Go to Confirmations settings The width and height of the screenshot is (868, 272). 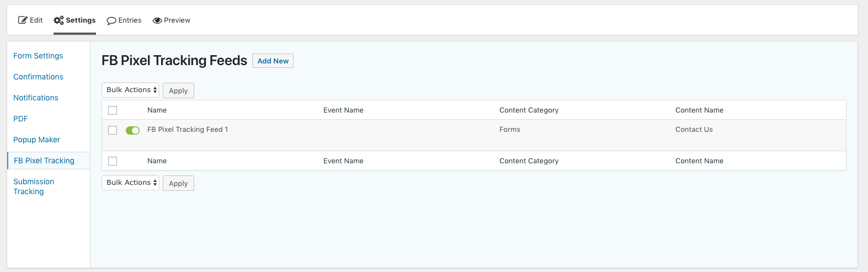pos(38,77)
